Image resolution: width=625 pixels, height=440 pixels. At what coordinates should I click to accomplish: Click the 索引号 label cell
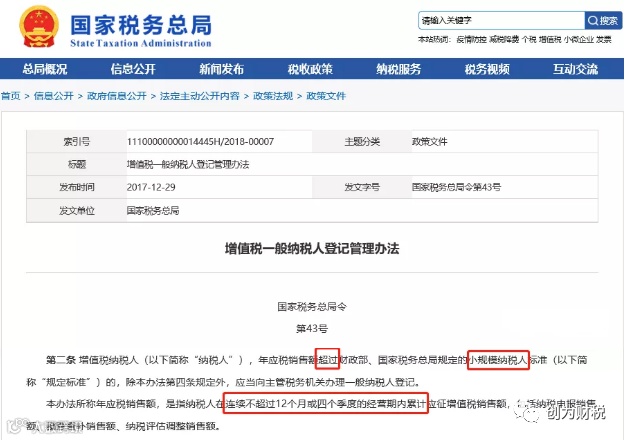click(x=77, y=141)
